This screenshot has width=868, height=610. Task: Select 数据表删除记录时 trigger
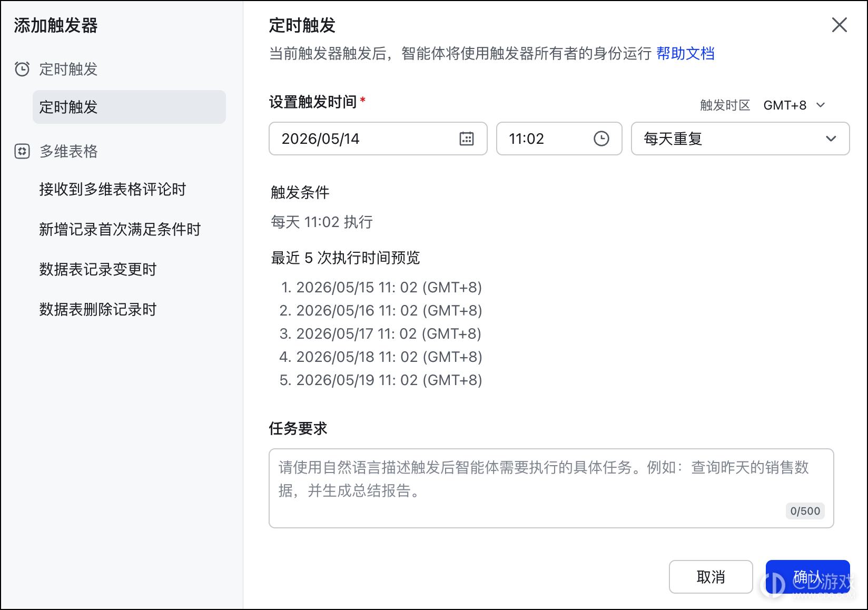[98, 309]
